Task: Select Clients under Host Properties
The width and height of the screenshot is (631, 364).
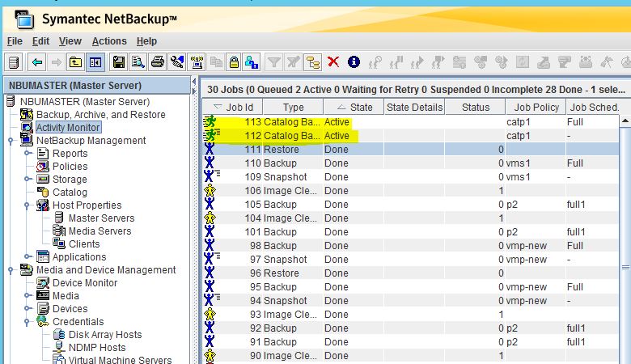Action: (x=84, y=243)
